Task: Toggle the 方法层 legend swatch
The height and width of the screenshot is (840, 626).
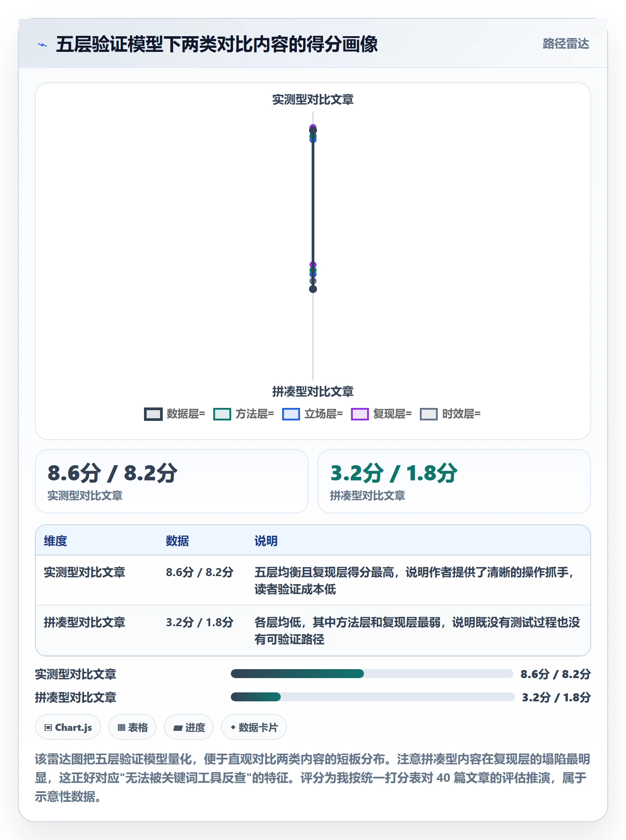Action: [222, 414]
